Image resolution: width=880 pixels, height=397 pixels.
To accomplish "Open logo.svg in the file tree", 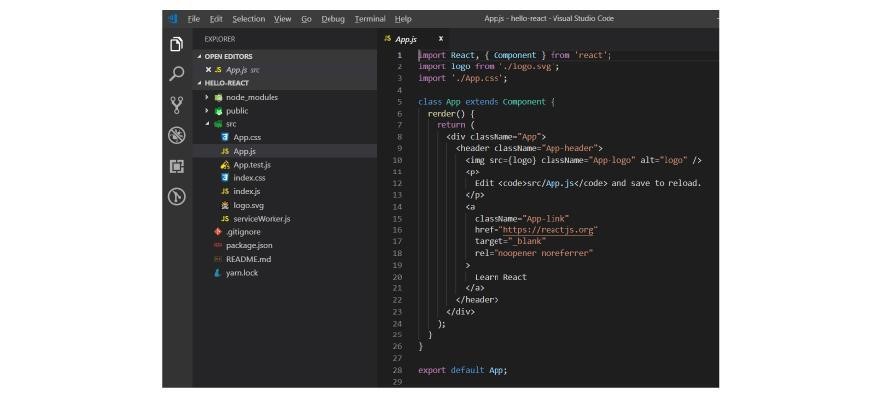I will [x=249, y=205].
